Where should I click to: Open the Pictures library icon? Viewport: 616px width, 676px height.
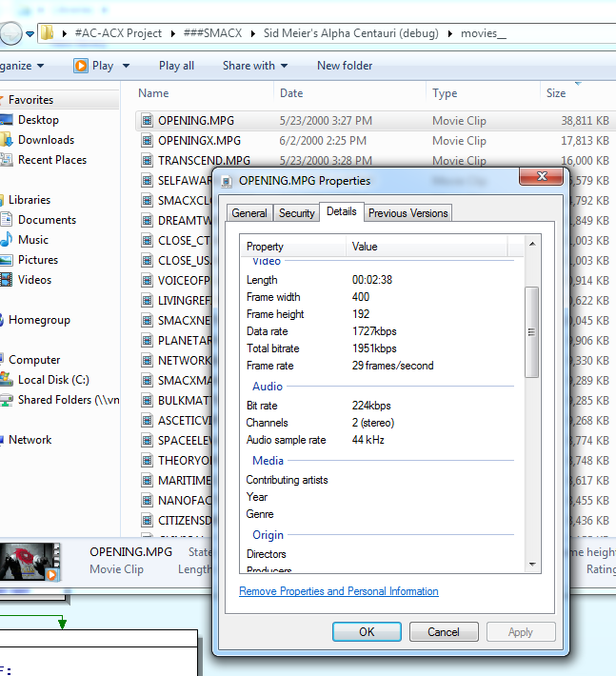(x=5, y=260)
